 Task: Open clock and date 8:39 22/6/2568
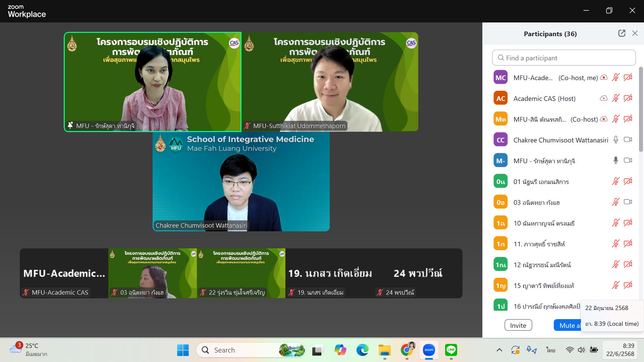click(x=620, y=350)
